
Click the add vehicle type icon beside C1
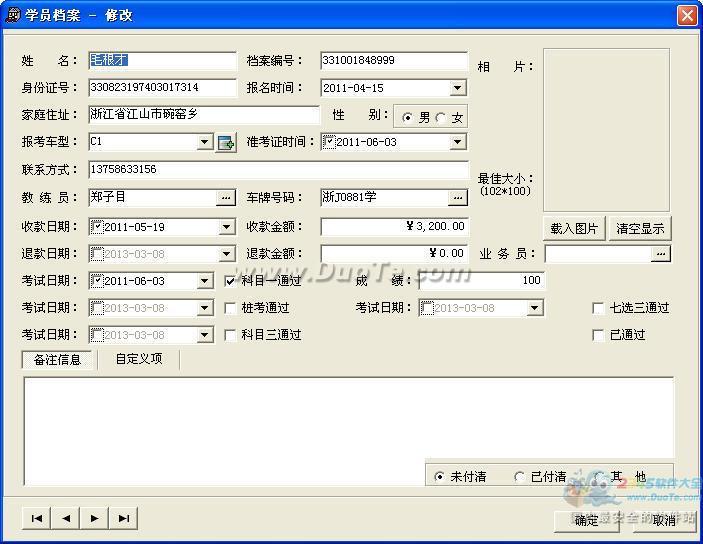[226, 143]
